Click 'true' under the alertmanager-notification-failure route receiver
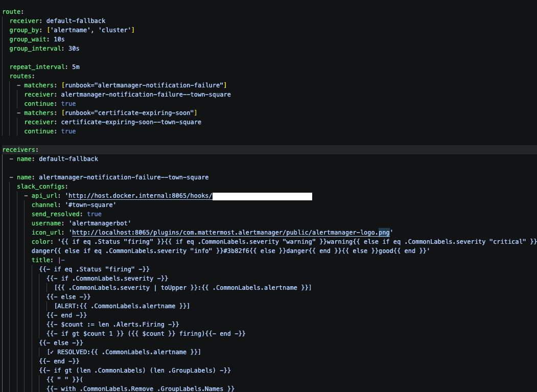The width and height of the screenshot is (537, 392). (68, 104)
